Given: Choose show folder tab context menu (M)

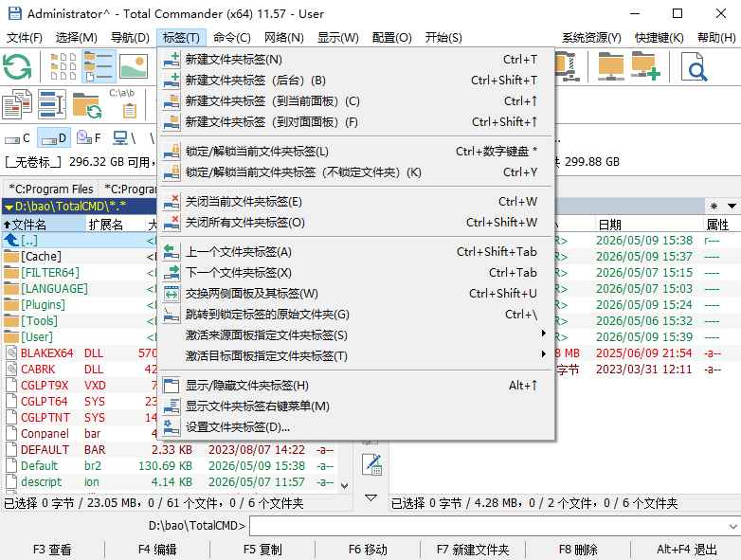Looking at the screenshot, I should tap(355, 406).
